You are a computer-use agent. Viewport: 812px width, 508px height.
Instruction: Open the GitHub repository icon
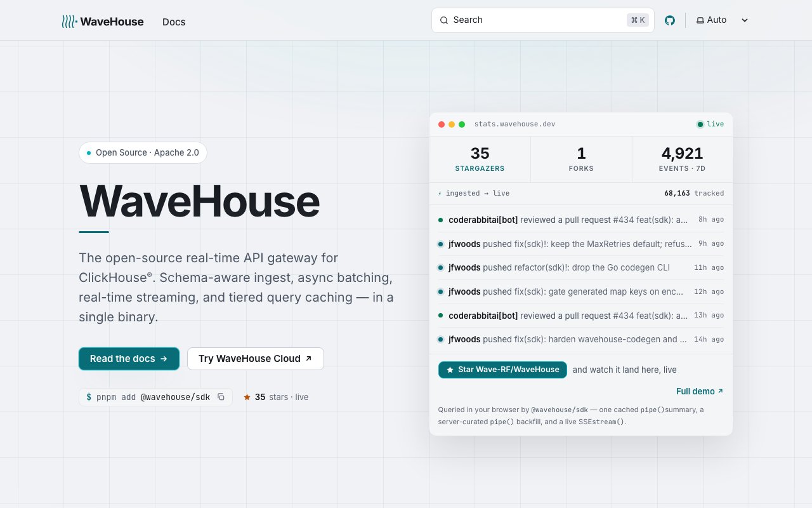pos(670,20)
